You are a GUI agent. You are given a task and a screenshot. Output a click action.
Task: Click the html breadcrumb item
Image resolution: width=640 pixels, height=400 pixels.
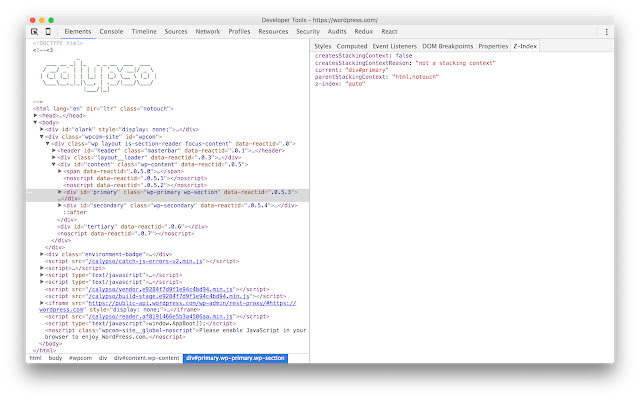point(35,357)
